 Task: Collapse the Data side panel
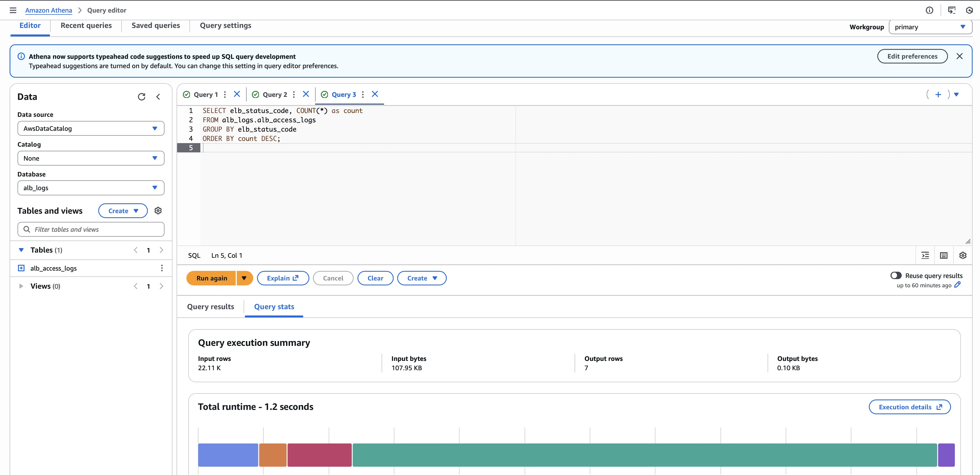point(158,97)
